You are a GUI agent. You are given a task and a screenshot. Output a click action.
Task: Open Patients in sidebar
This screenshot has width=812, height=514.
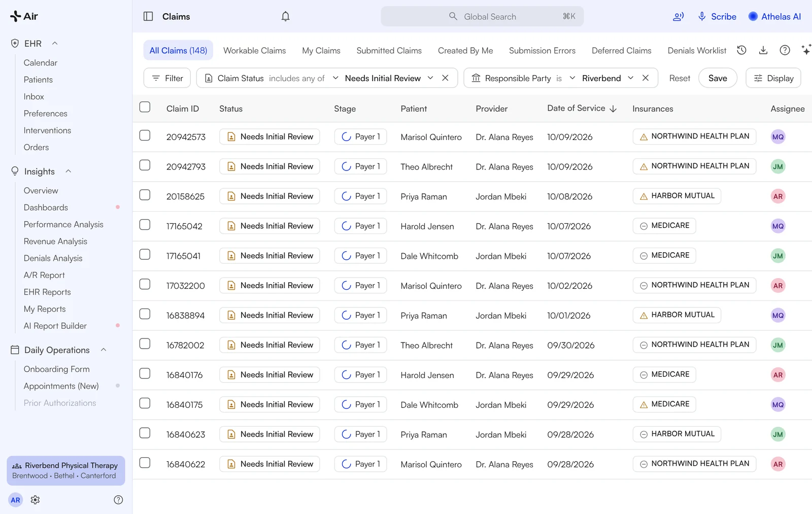pos(38,80)
